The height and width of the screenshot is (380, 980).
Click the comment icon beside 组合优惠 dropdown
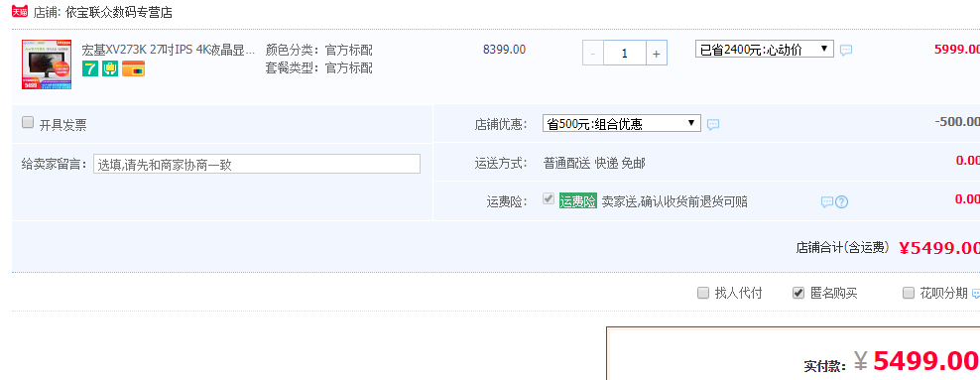(x=713, y=124)
